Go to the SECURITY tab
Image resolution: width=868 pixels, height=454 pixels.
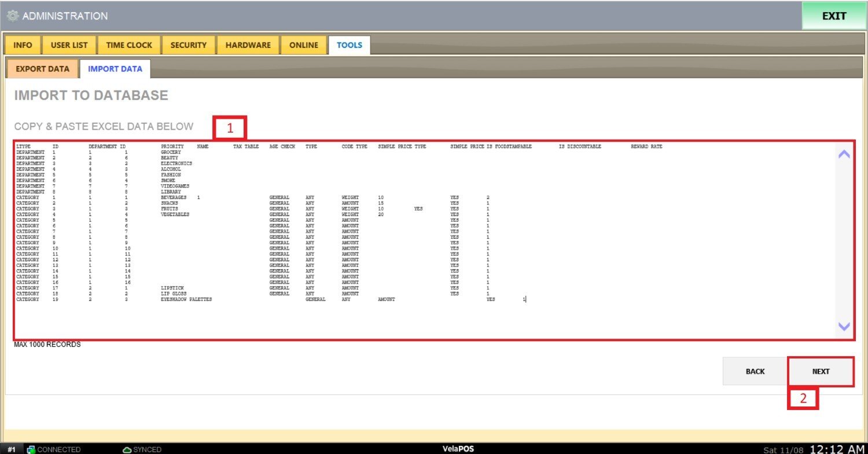coord(188,45)
